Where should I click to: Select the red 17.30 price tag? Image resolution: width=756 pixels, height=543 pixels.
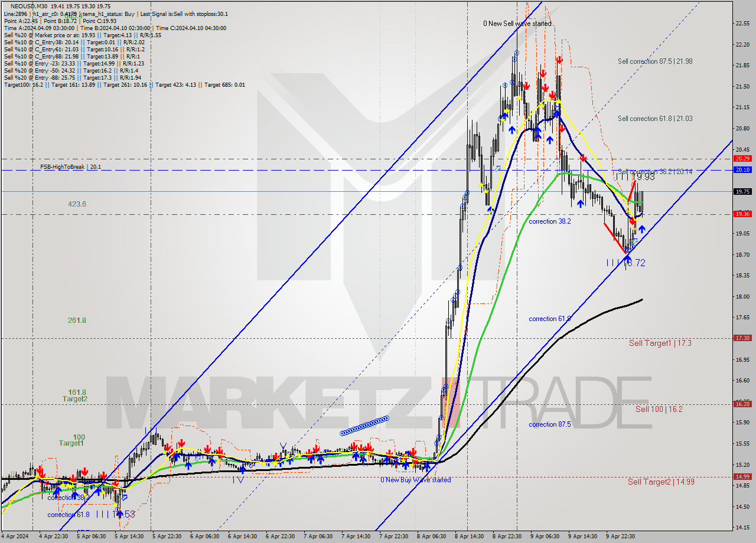pos(742,338)
